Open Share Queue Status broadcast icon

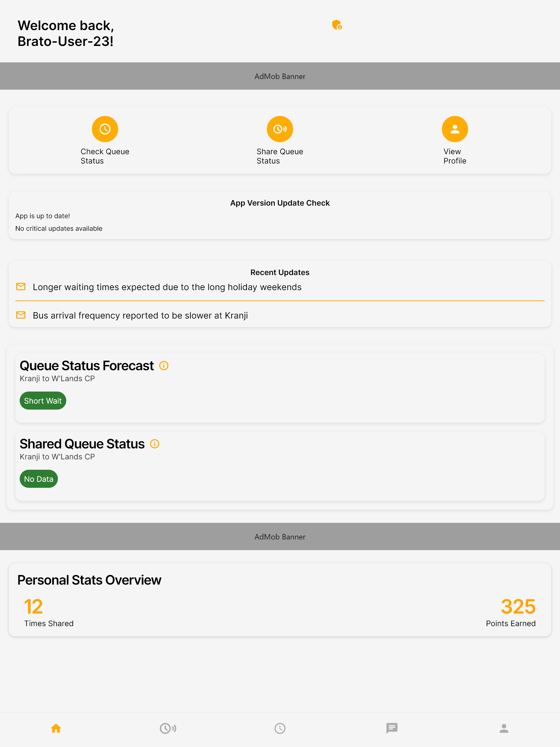pos(280,129)
